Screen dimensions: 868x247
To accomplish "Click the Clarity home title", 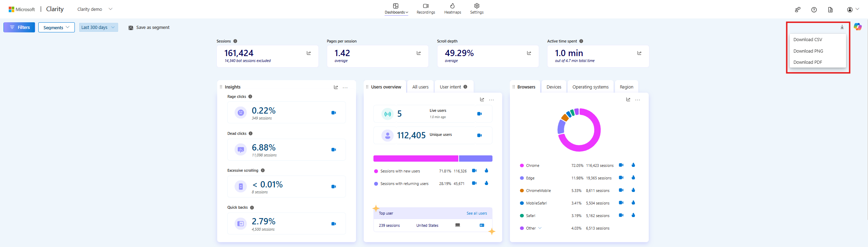I will (x=55, y=9).
